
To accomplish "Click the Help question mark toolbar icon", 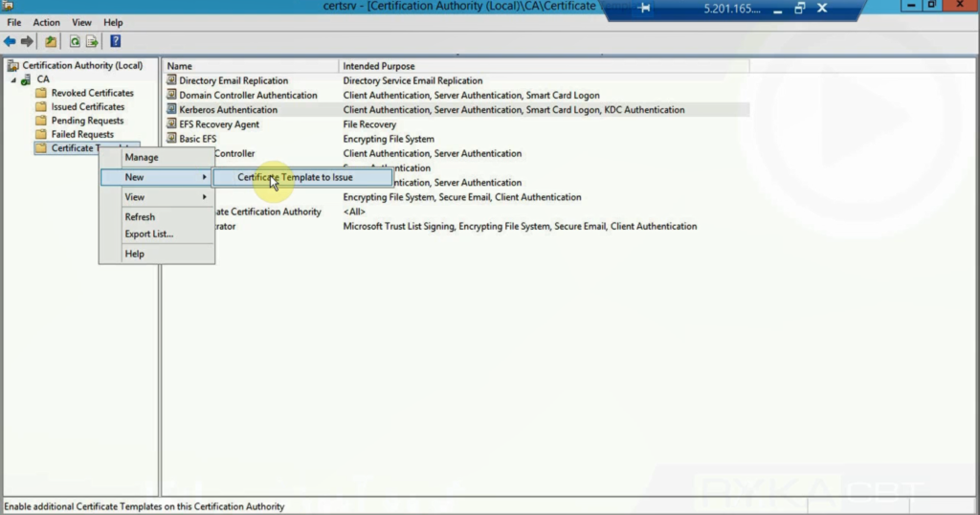I will coord(115,42).
